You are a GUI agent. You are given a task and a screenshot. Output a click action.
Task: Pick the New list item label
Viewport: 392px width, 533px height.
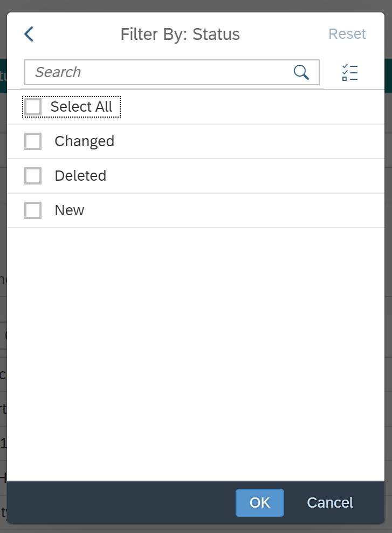point(70,210)
